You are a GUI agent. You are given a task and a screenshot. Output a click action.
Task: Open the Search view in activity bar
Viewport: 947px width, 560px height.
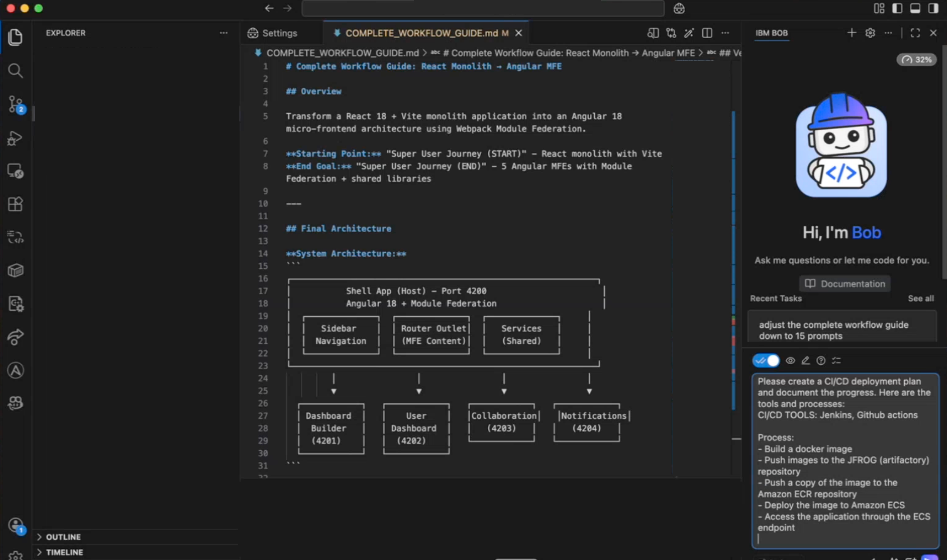(15, 71)
